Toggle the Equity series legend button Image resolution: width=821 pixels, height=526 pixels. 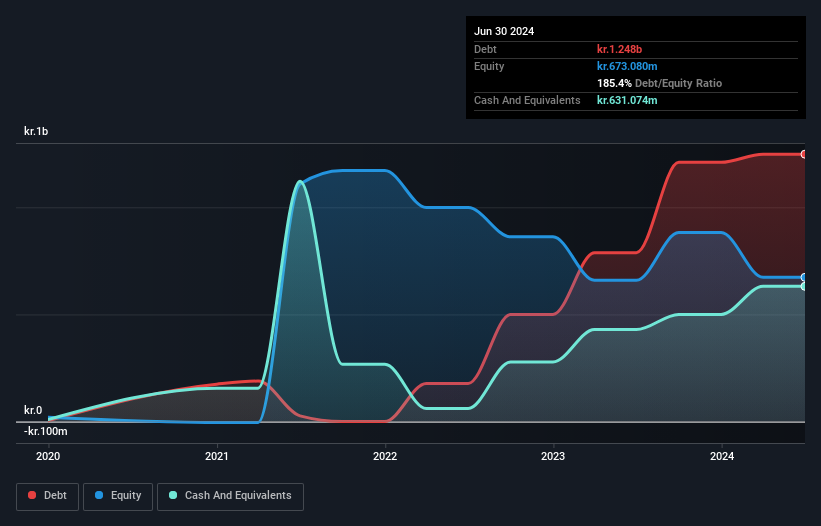[118, 496]
